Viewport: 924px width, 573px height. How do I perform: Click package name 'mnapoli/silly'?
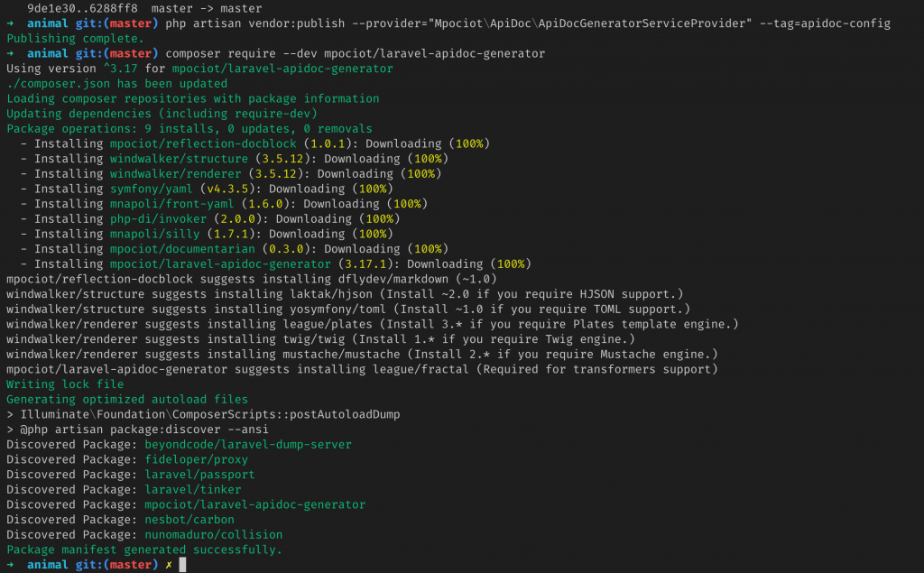coord(155,234)
